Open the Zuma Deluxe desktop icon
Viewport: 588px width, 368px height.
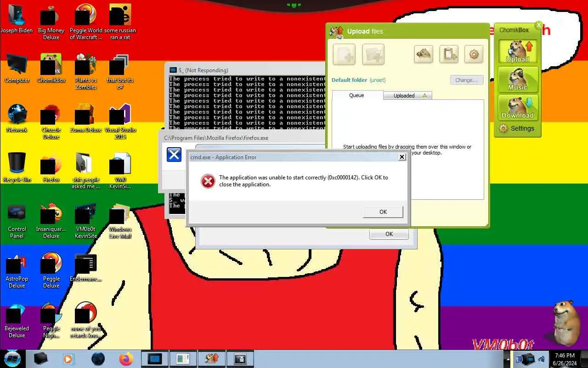[86, 118]
